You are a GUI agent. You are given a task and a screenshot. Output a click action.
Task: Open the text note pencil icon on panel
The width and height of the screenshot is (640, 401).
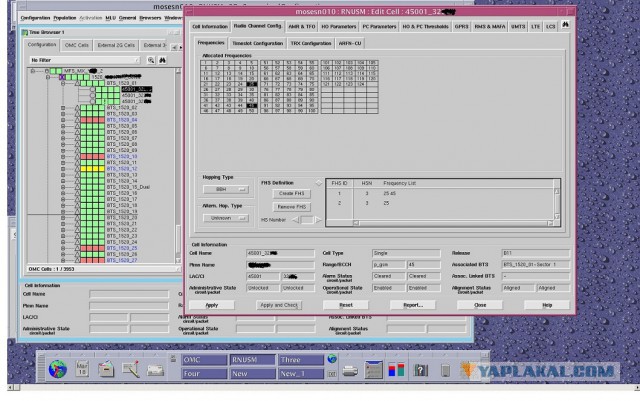[131, 369]
